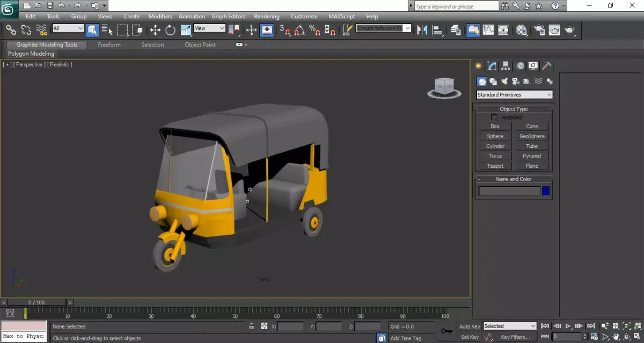Click the Teapot object button
Screen dimensions: 644x343
tap(495, 166)
